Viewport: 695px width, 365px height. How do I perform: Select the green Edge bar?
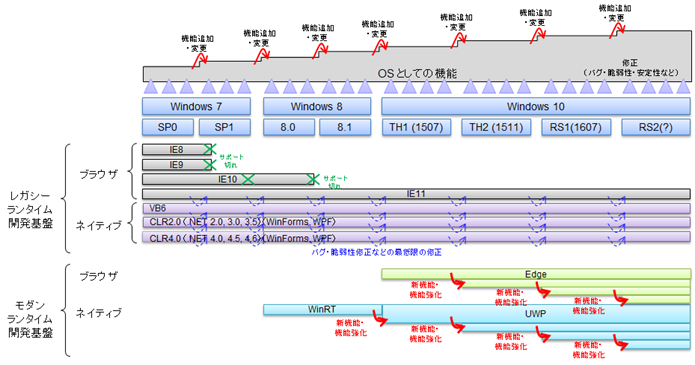[x=536, y=274]
